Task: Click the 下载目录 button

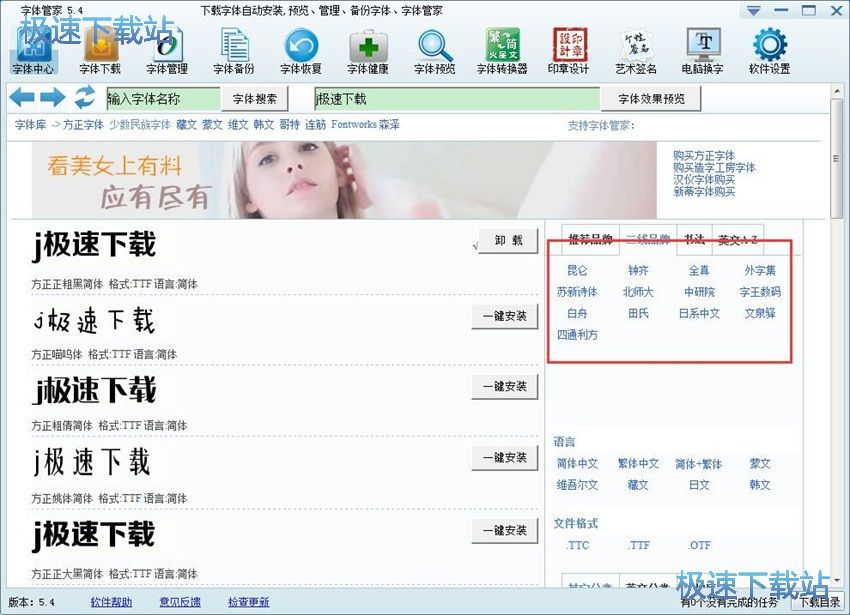Action: coord(820,602)
